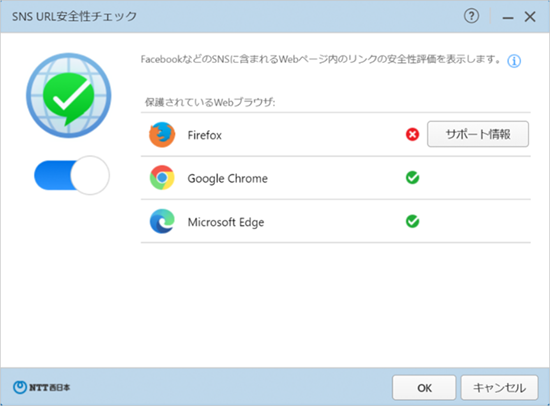Select the Firefox label text
This screenshot has width=550, height=406.
[204, 135]
